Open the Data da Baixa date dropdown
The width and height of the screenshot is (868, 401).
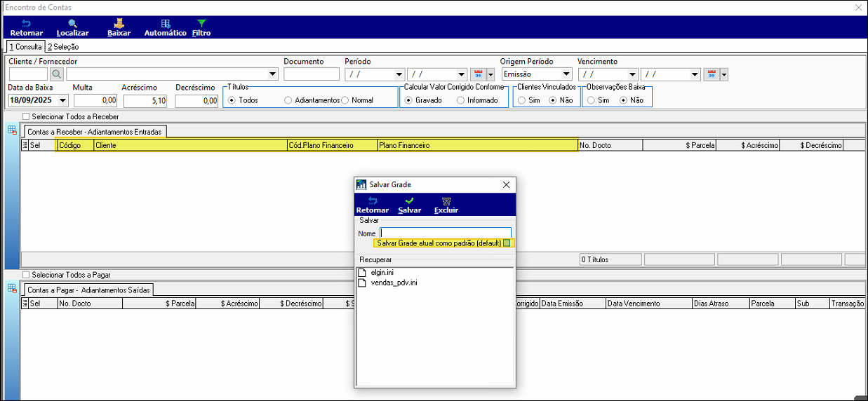62,101
